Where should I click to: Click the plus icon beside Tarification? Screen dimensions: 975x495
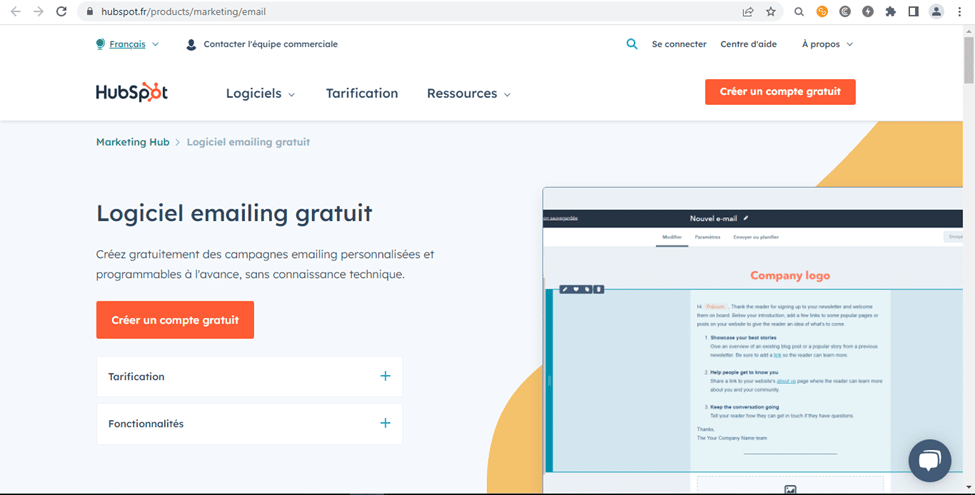pyautogui.click(x=386, y=376)
